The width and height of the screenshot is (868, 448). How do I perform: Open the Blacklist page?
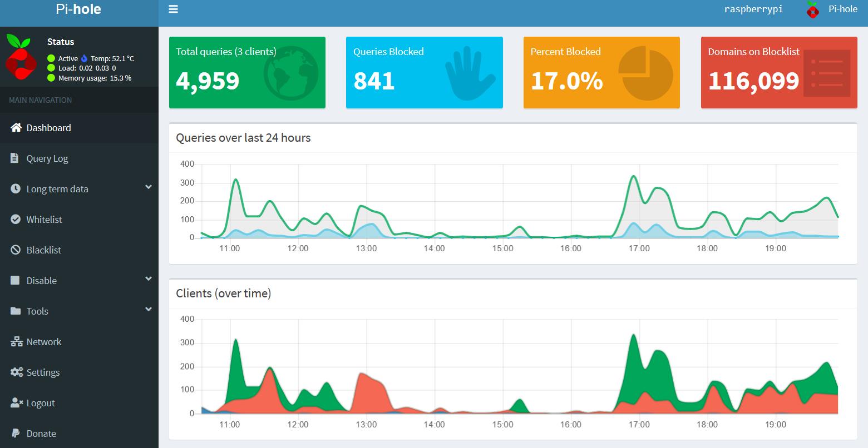[x=79, y=250]
